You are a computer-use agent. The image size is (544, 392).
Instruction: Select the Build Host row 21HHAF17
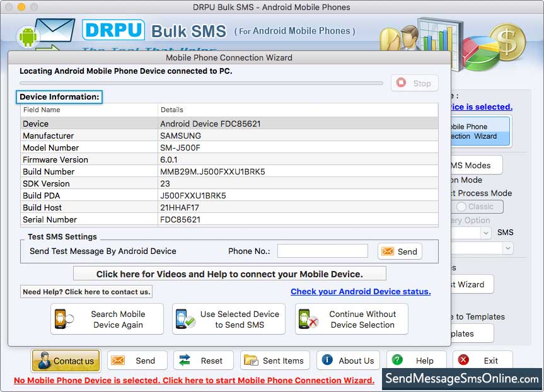tap(229, 207)
